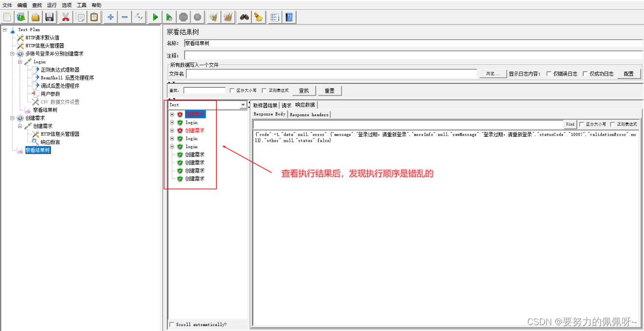
Task: Open the 编辑 menu
Action: click(22, 5)
